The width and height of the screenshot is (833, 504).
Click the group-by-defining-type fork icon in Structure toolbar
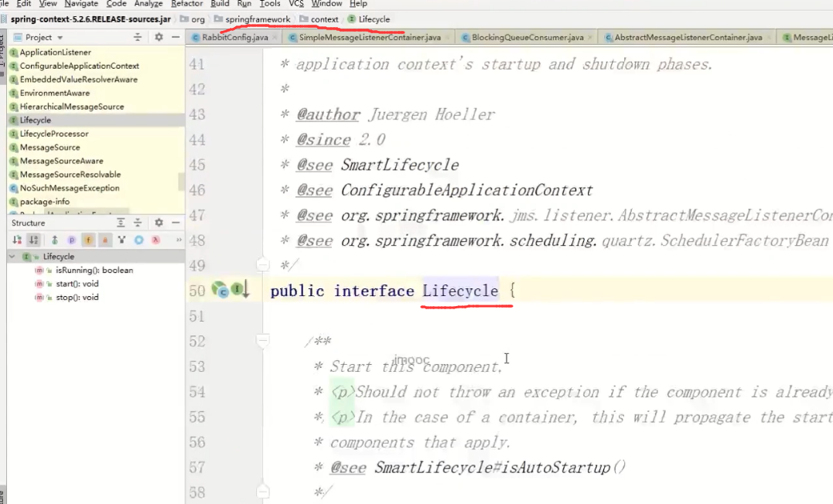tap(121, 240)
